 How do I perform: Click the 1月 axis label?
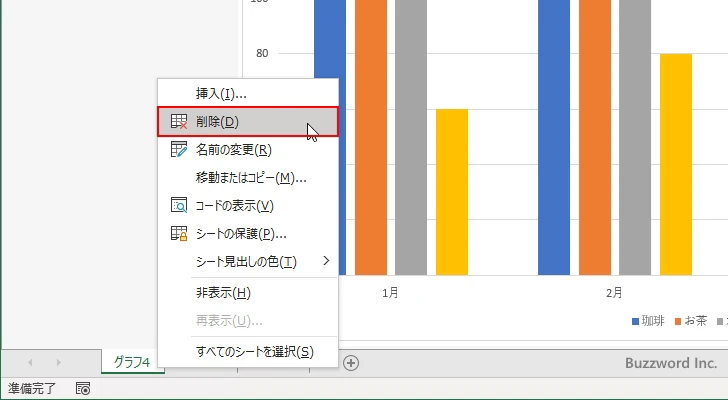[x=390, y=293]
